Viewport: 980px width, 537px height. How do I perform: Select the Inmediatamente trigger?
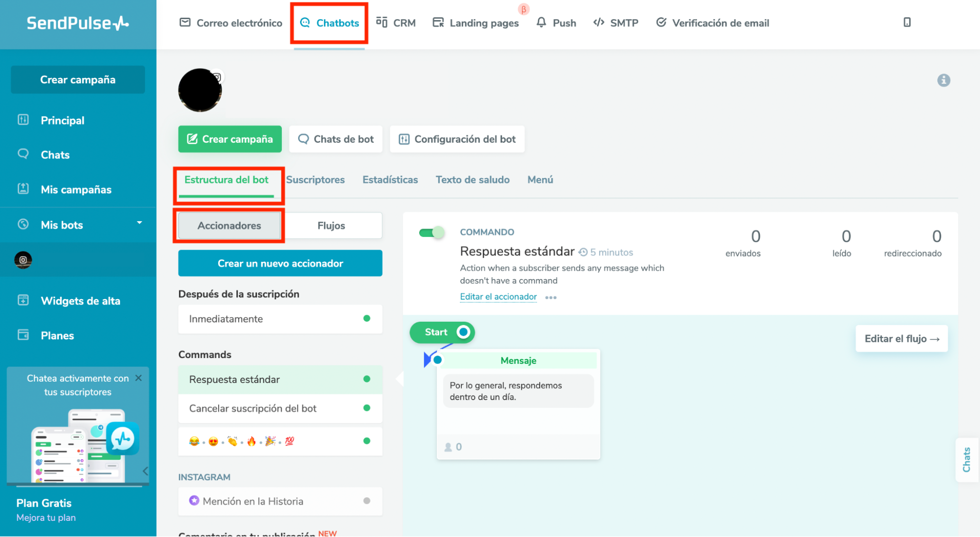(280, 319)
